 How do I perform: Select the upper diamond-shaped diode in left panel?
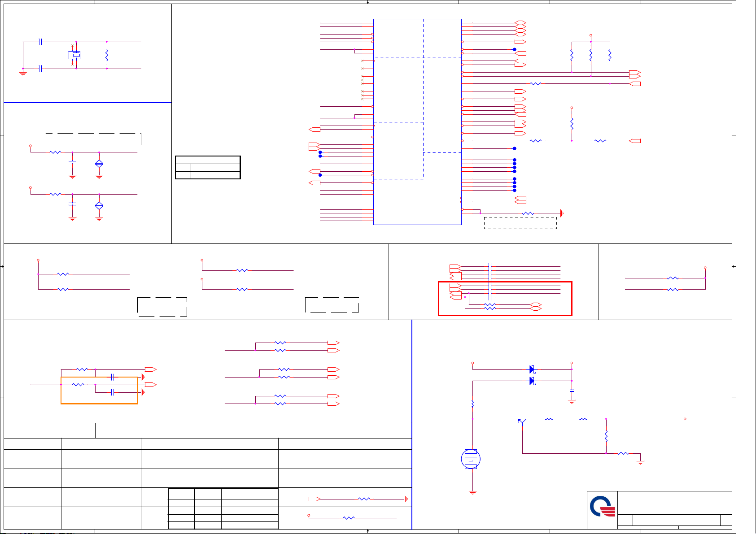point(99,164)
